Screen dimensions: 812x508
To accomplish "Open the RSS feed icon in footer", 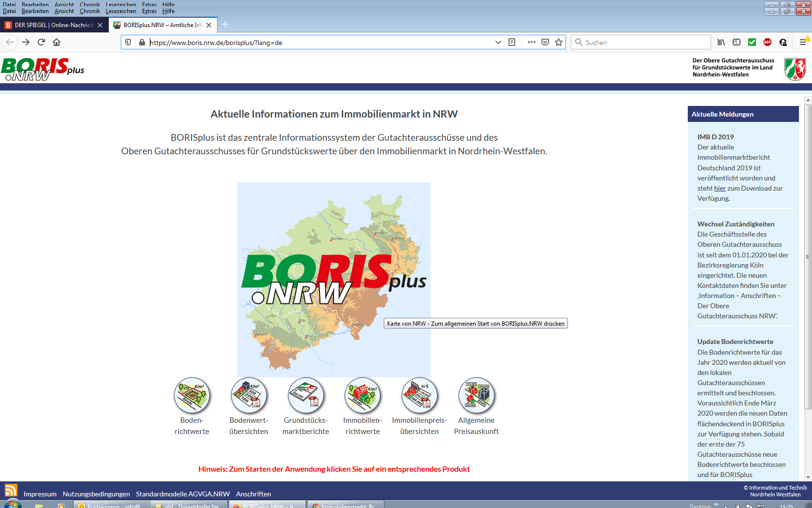I will click(x=11, y=490).
